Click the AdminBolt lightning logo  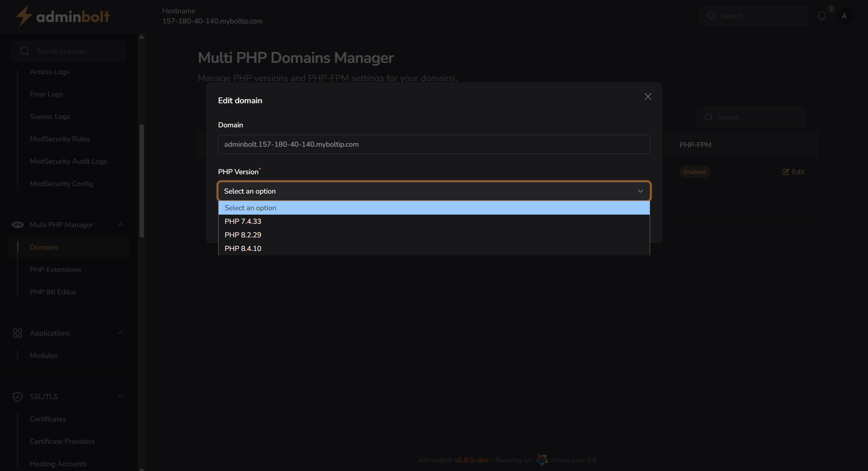coord(23,15)
